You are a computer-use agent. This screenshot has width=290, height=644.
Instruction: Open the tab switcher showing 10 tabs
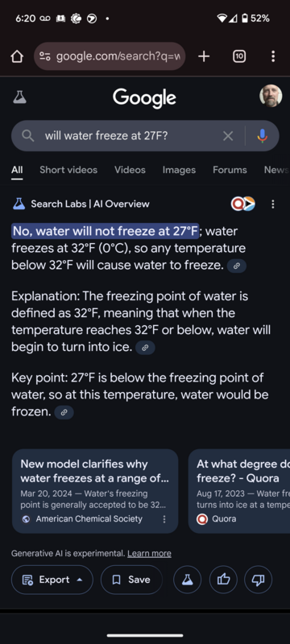coord(239,56)
